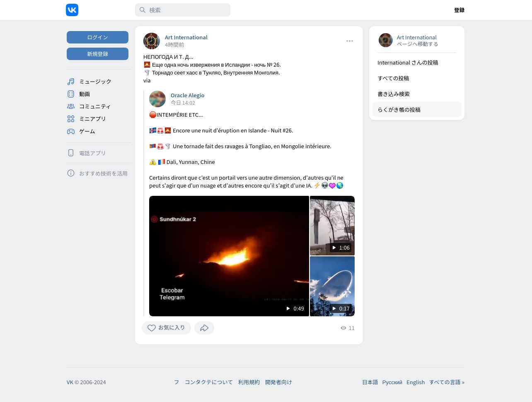Click the gamepad icon beside ゲーム
Screen dimensions: 532x402
click(71, 131)
